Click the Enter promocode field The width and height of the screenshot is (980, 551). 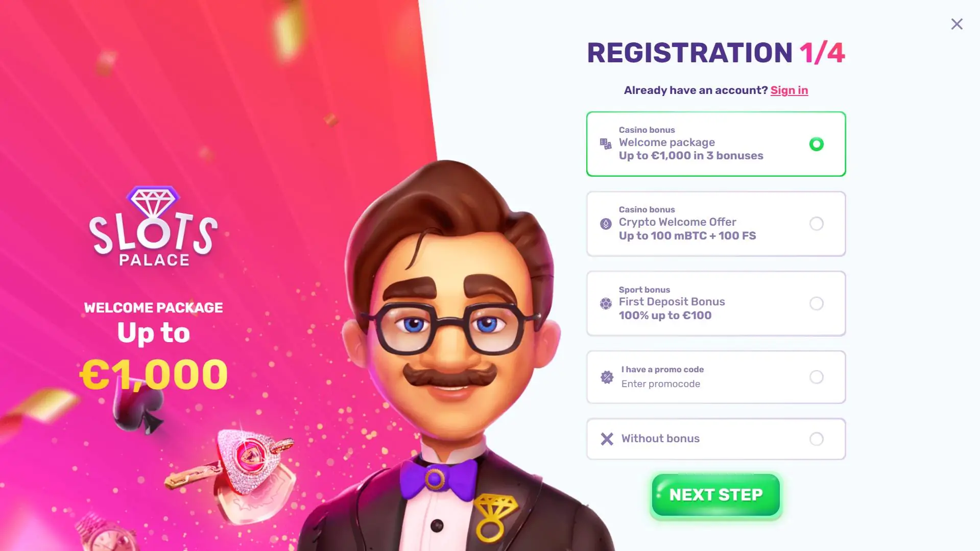tap(660, 384)
